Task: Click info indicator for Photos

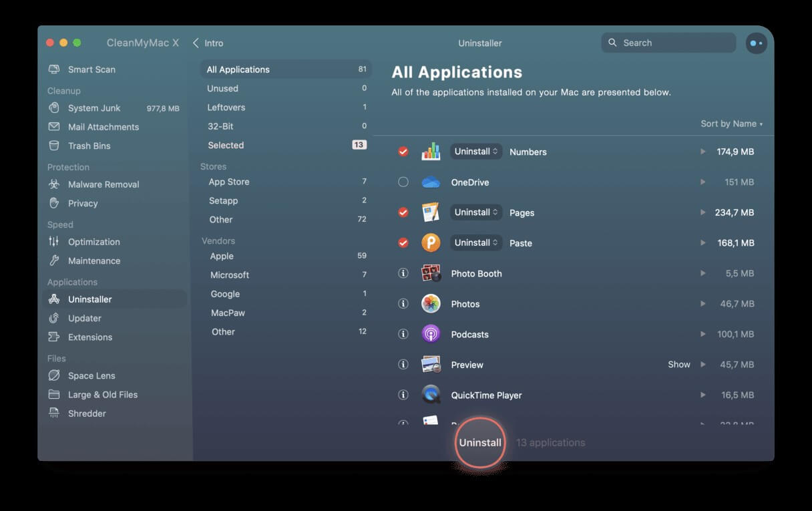Action: [x=403, y=303]
